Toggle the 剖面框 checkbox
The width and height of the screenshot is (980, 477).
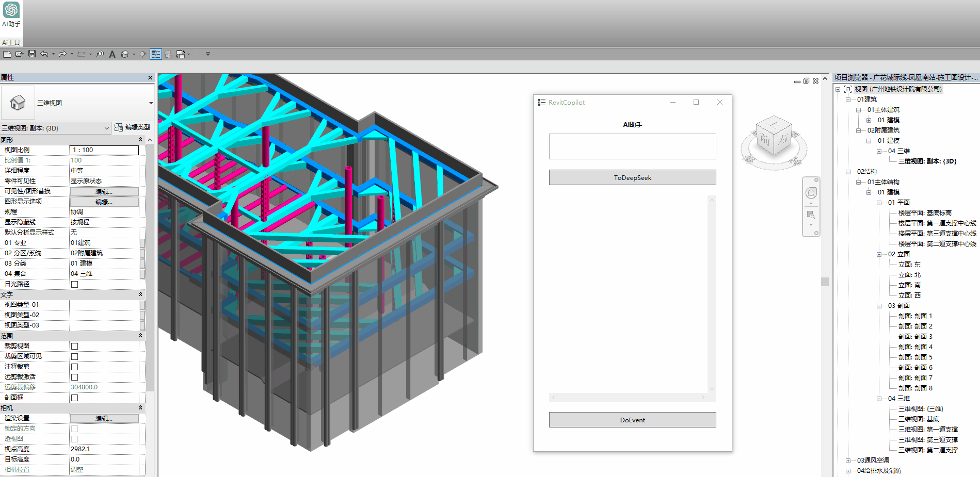pyautogui.click(x=75, y=398)
